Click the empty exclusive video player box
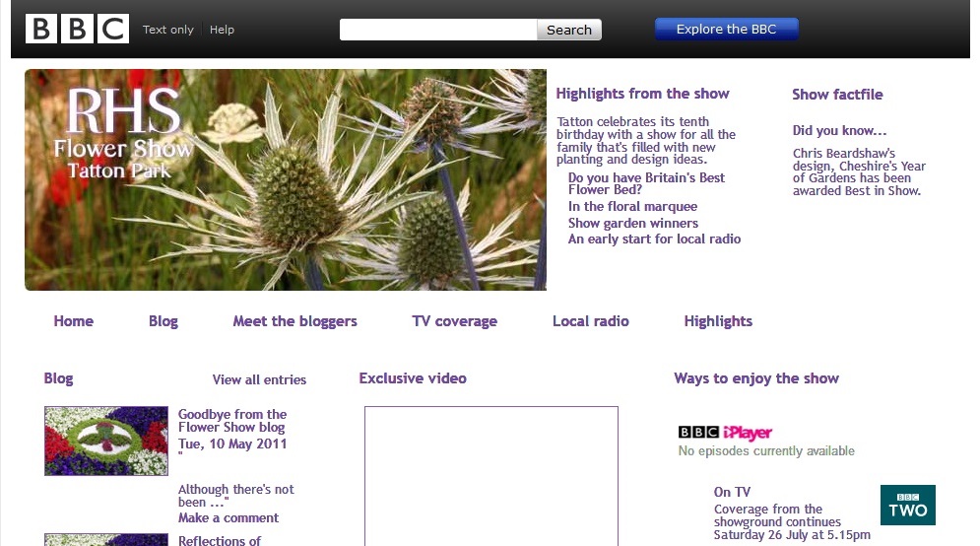This screenshot has height=546, width=980. point(491,476)
